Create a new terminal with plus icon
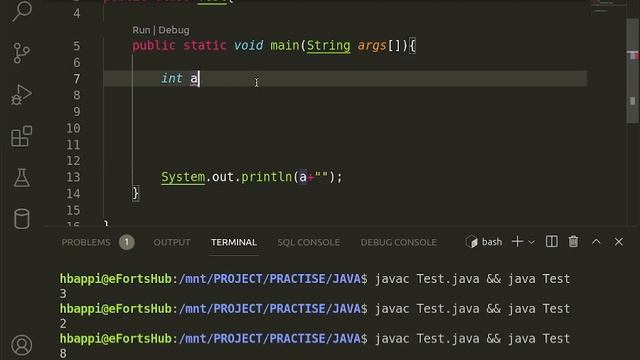 click(x=517, y=242)
